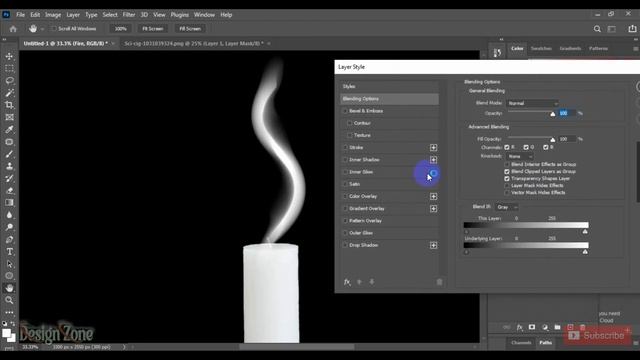Screen dimensions: 640x360
Task: Expand status bar info arrow
Action: pos(124,347)
